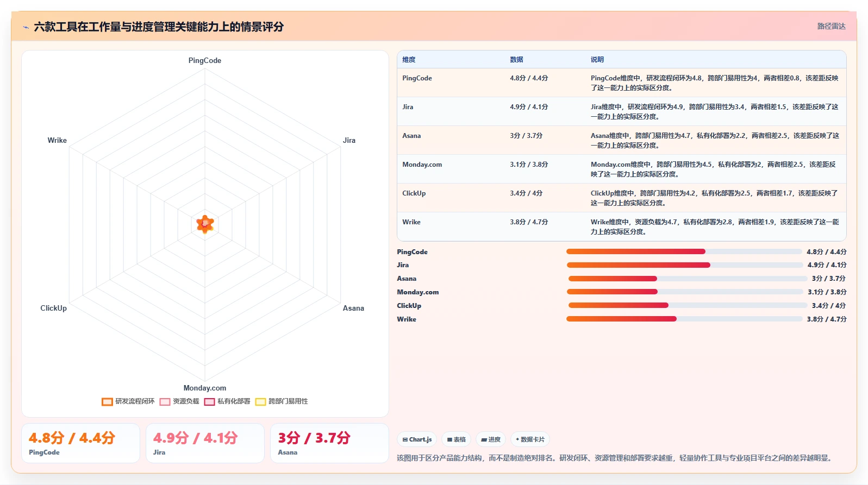Click the small icon before the dashboard title
868x485 pixels.
pos(26,27)
